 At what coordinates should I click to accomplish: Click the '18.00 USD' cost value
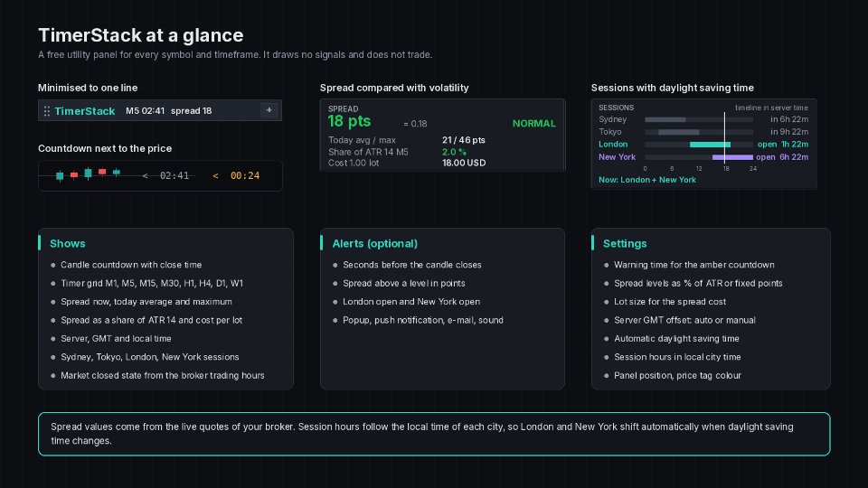tap(463, 163)
